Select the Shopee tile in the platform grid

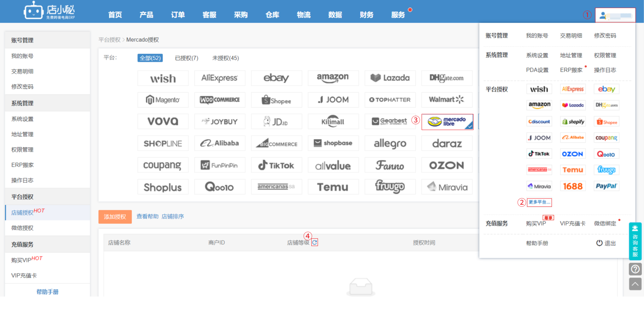277,100
